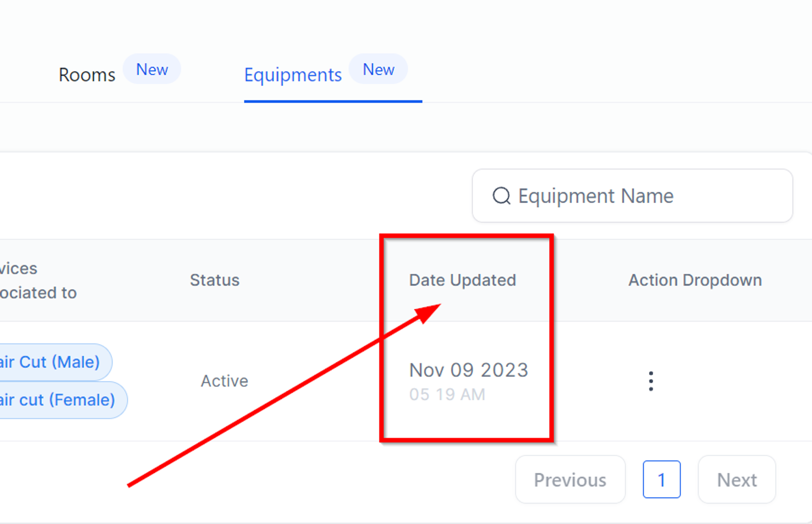The width and height of the screenshot is (812, 524).
Task: Click the Active status cell
Action: pyautogui.click(x=225, y=381)
